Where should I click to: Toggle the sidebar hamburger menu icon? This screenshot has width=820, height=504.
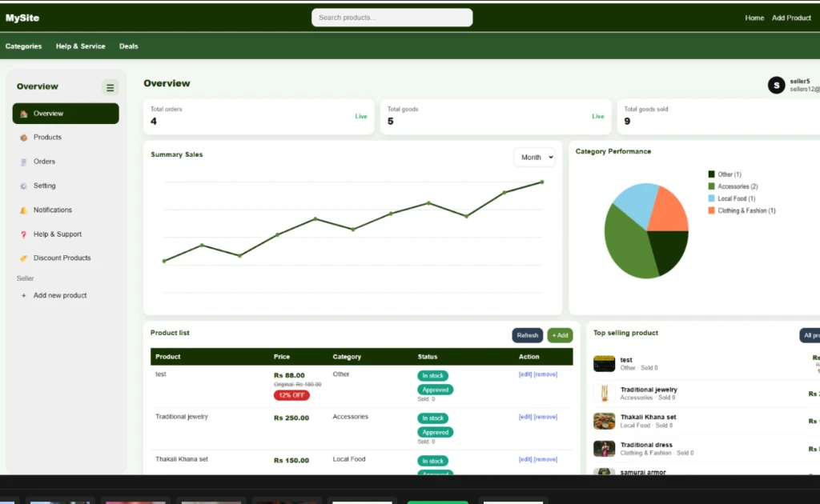(x=110, y=88)
